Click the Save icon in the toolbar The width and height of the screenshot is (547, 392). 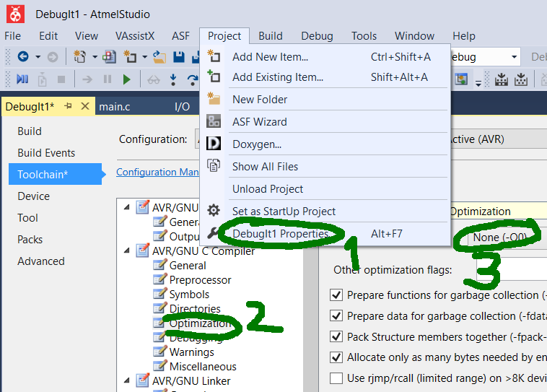coord(178,57)
